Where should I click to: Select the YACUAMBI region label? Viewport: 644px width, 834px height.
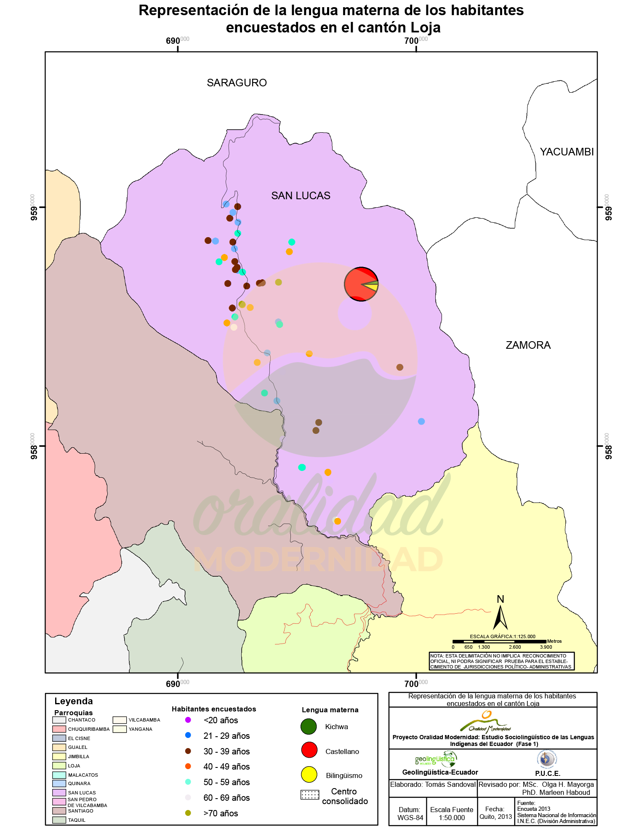tap(567, 152)
